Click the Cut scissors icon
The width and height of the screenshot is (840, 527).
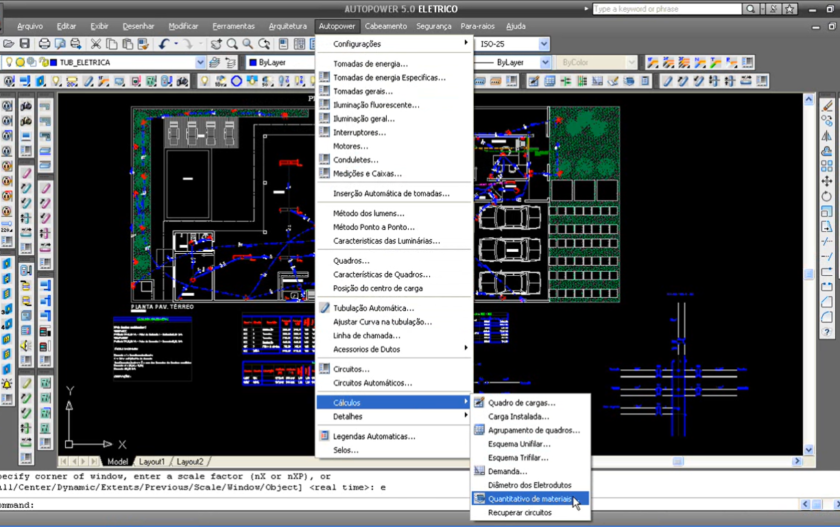click(x=96, y=44)
